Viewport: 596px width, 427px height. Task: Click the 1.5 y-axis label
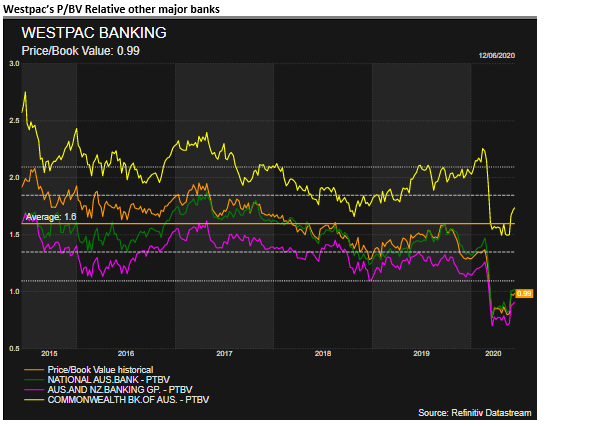14,235
